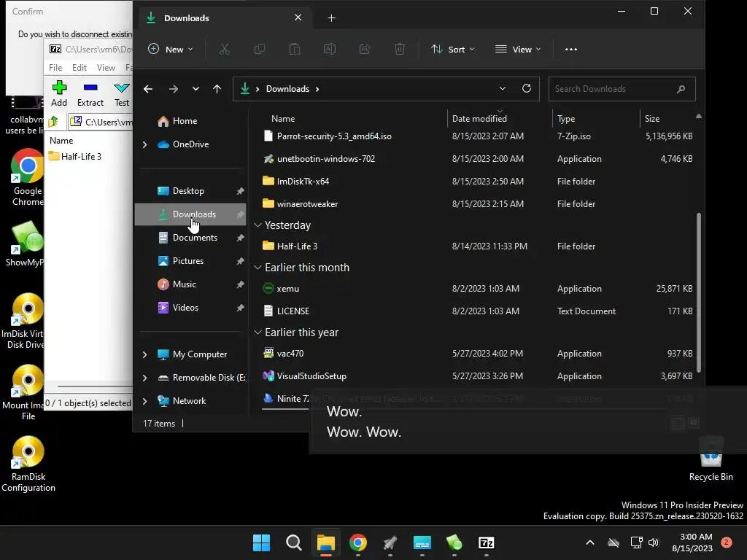Open Google Chrome desktop shortcut
Image resolution: width=747 pixels, height=560 pixels.
point(28,178)
